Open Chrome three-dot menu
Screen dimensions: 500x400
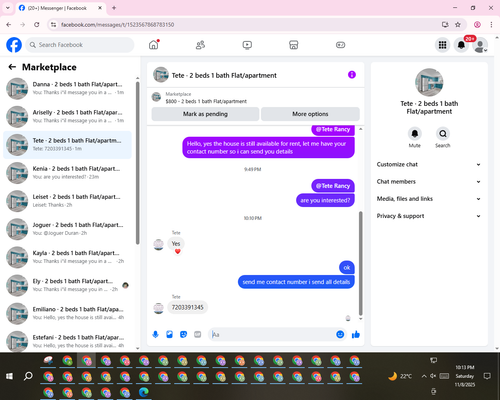click(x=491, y=24)
